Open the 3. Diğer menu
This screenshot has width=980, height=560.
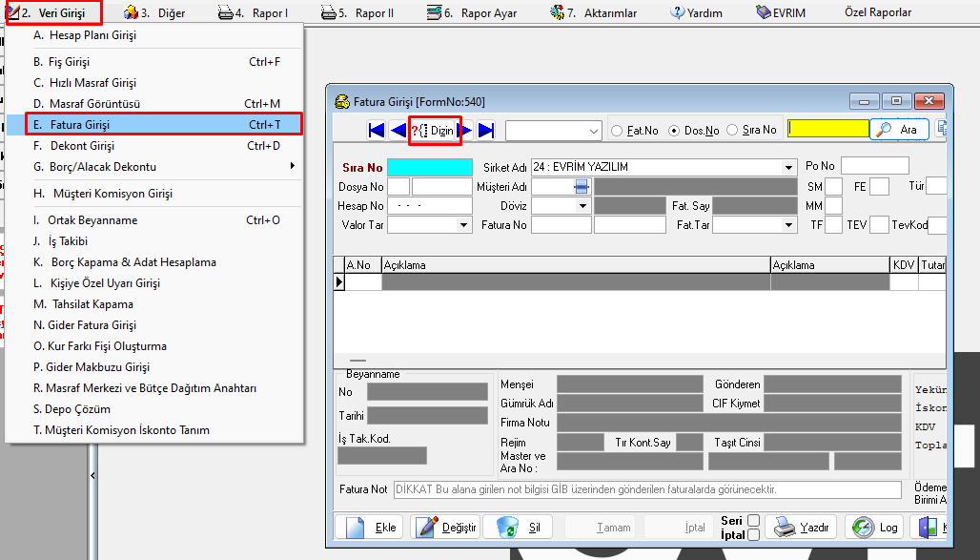(153, 12)
